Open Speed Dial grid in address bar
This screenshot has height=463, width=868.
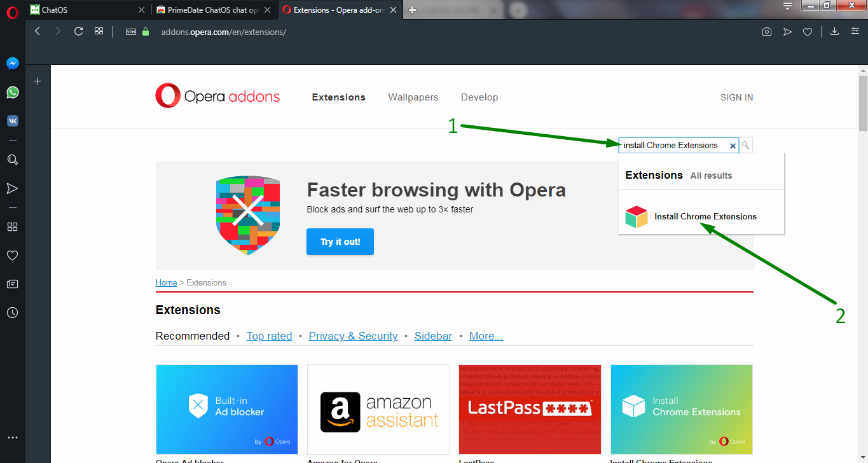[x=99, y=31]
